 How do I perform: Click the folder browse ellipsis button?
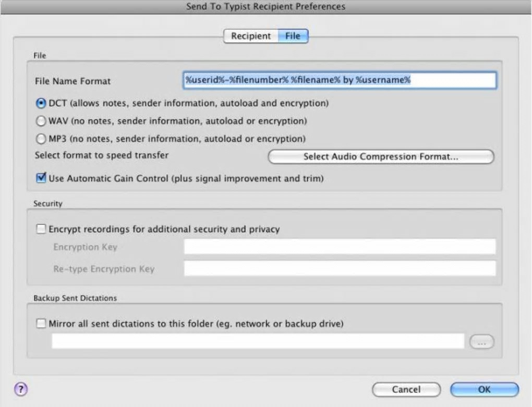pos(481,341)
